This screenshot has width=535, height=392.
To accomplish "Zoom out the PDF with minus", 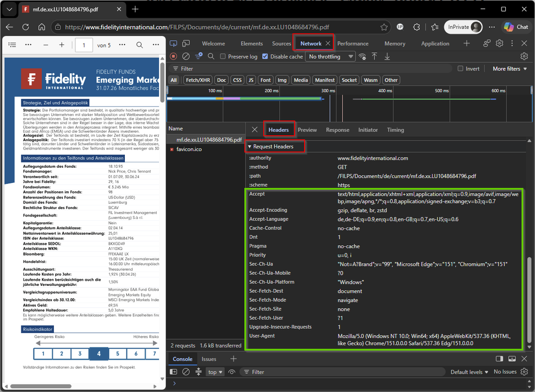I will click(x=46, y=45).
